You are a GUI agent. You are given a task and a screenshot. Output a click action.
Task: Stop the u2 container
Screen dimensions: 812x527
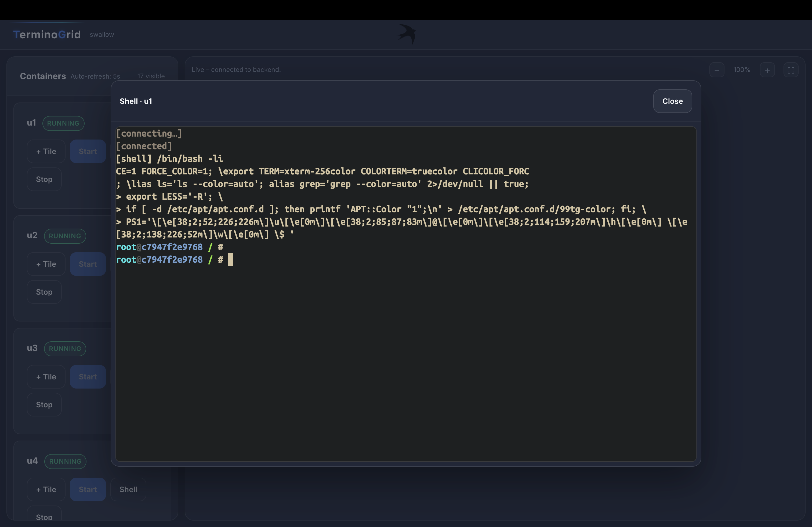tap(44, 292)
